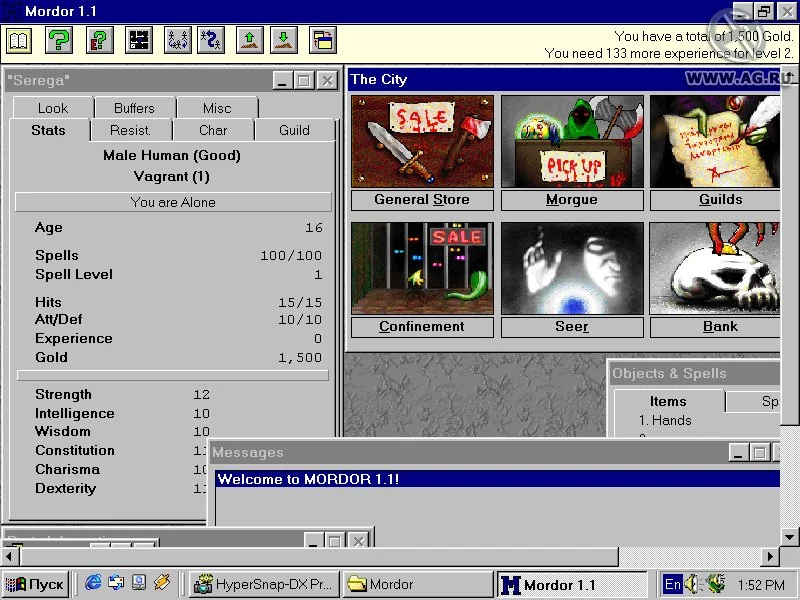Open the Guilds button

pos(715,200)
